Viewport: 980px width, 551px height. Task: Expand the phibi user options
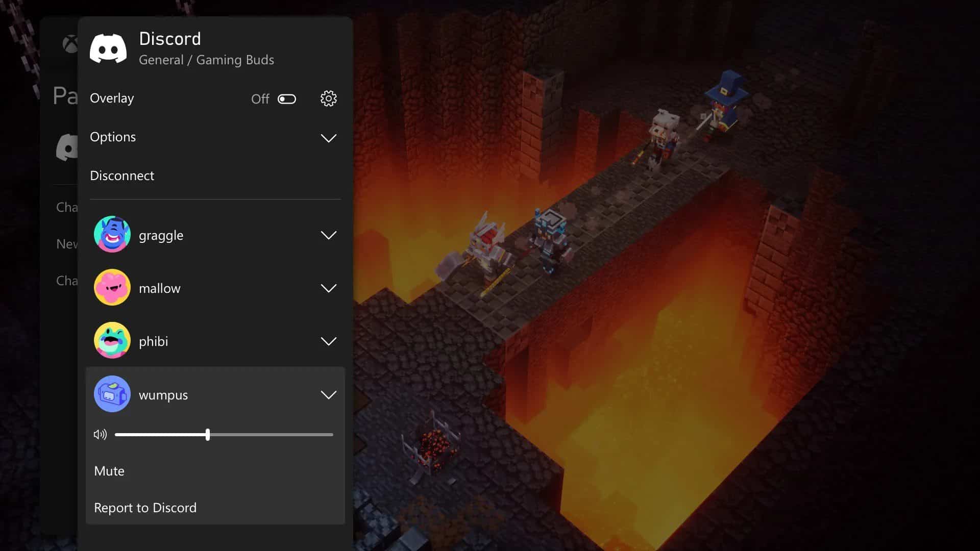click(329, 341)
